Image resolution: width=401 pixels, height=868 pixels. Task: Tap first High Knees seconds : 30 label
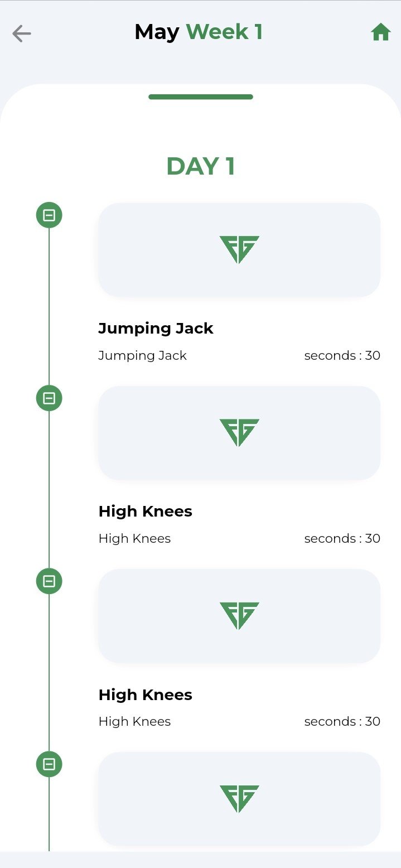coord(342,538)
